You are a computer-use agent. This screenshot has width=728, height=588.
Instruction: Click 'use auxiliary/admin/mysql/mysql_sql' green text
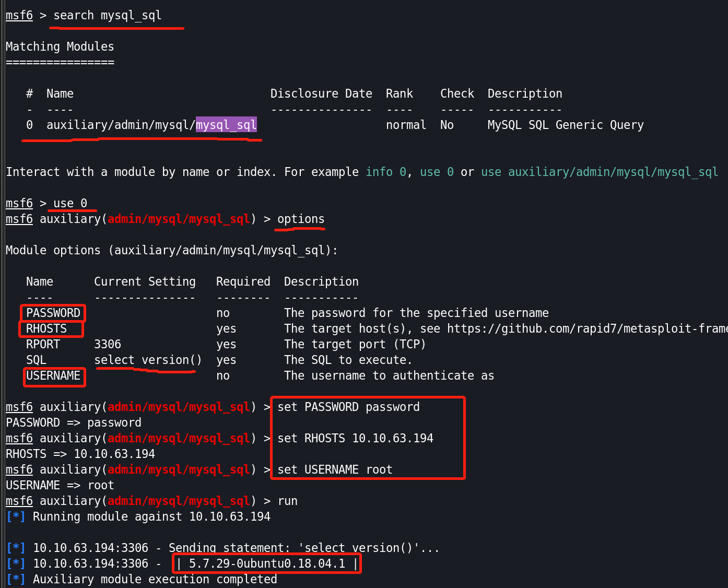pyautogui.click(x=600, y=172)
